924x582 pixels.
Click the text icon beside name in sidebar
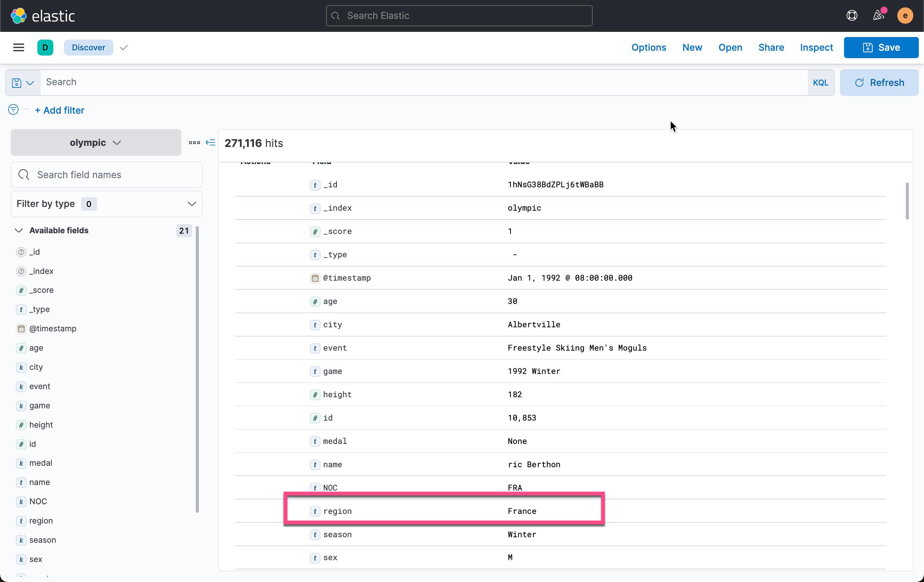[21, 482]
